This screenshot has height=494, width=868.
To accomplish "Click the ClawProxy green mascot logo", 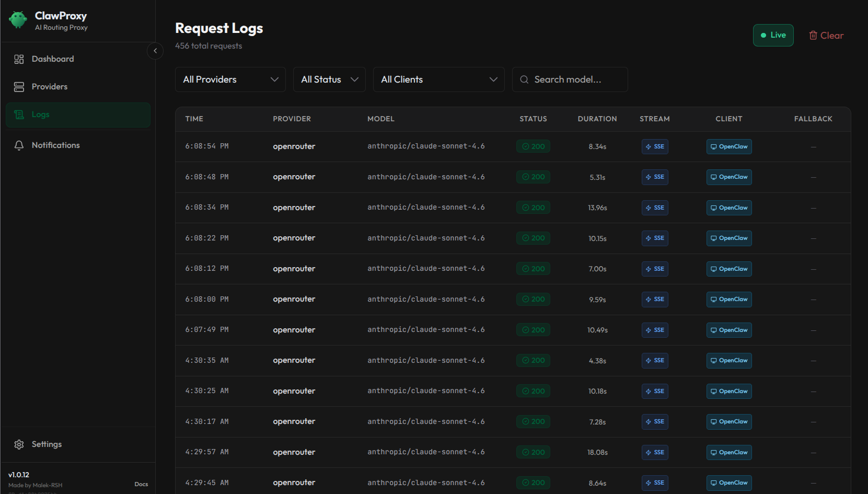I will 18,20.
